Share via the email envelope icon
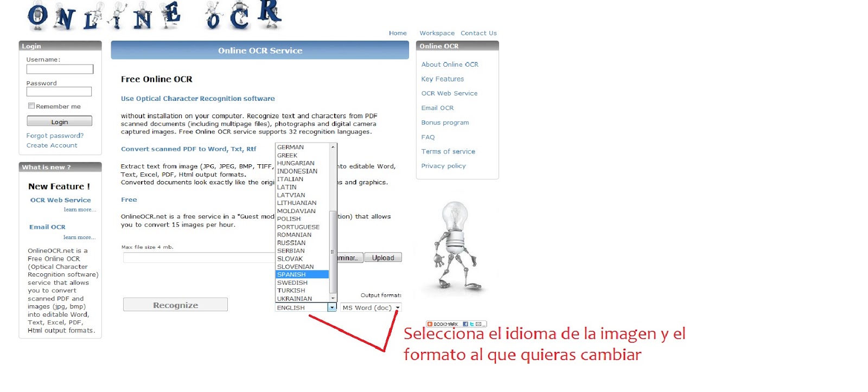Image resolution: width=868 pixels, height=392 pixels. pyautogui.click(x=478, y=324)
